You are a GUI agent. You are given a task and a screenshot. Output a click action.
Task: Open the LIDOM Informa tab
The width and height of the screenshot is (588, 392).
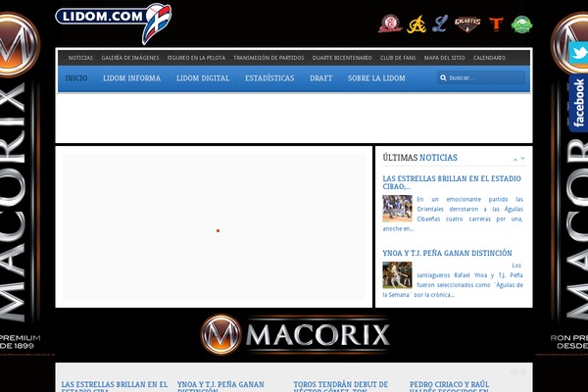coord(131,78)
